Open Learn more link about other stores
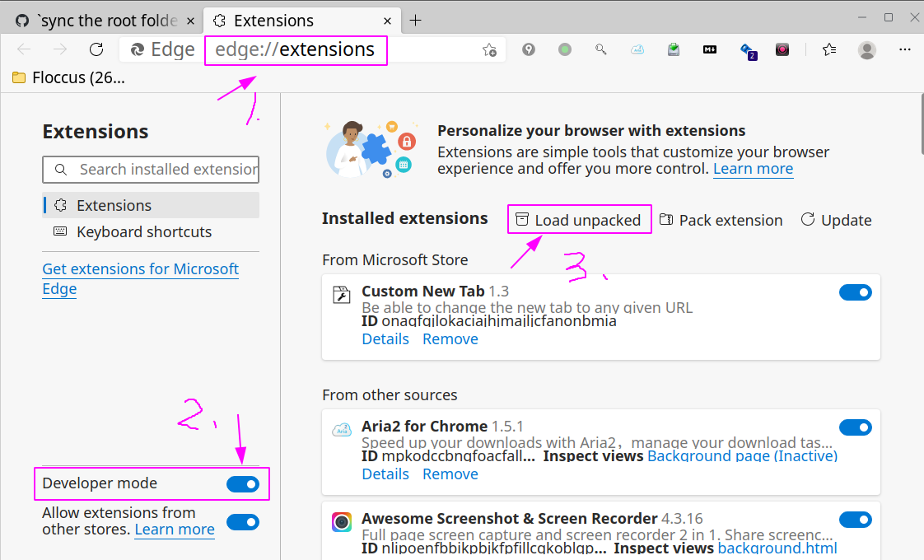The width and height of the screenshot is (924, 560). 175,530
